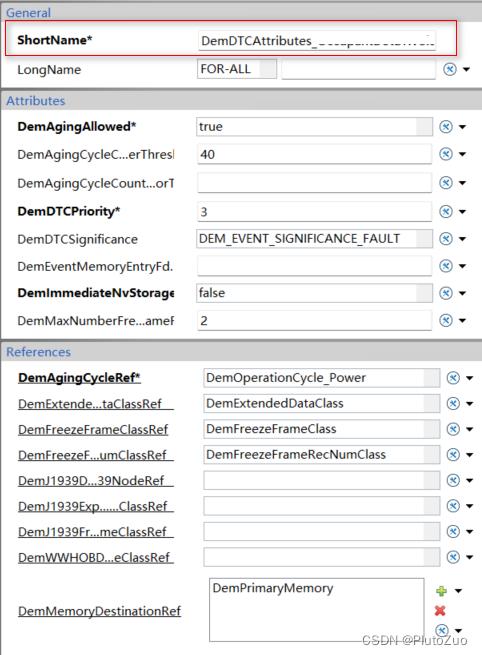Add a DemMemoryDestinationRef with the green plus
The height and width of the screenshot is (655, 482).
click(x=441, y=591)
